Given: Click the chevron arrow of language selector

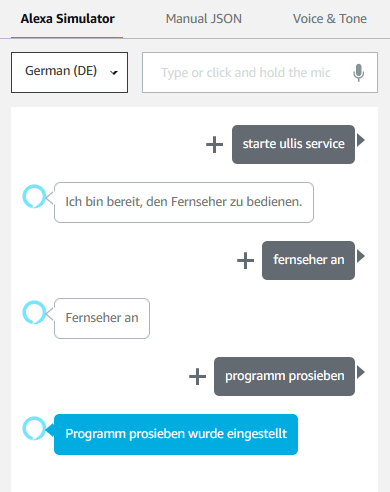Looking at the screenshot, I should 114,72.
